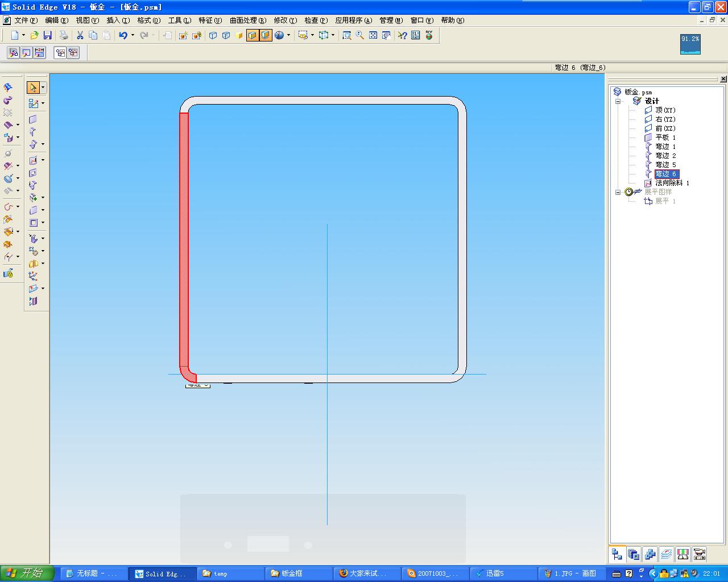The image size is (728, 582).
Task: Click the Undo arrow icon
Action: pyautogui.click(x=123, y=35)
